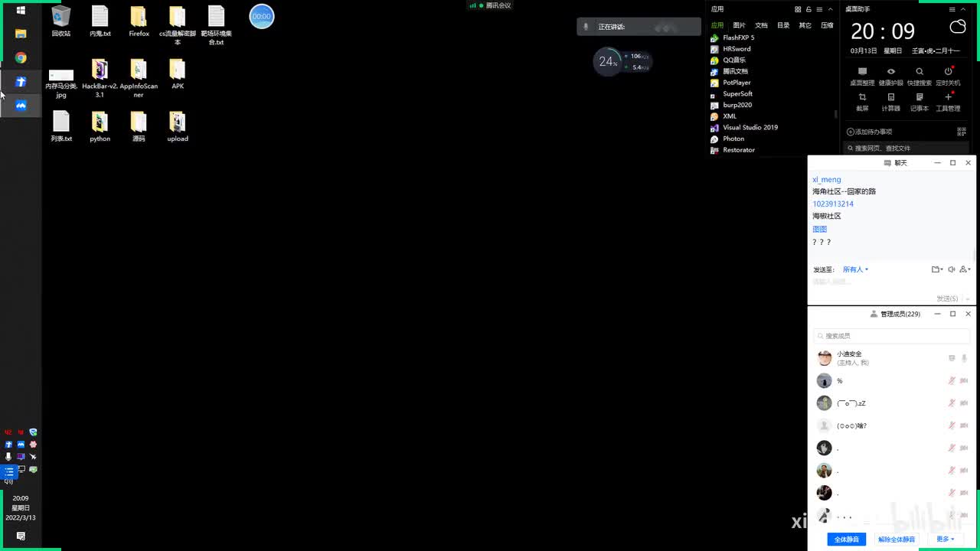This screenshot has height=551, width=980.
Task: Switch to the Tencent Meeting taskbar icon
Action: pos(21,106)
